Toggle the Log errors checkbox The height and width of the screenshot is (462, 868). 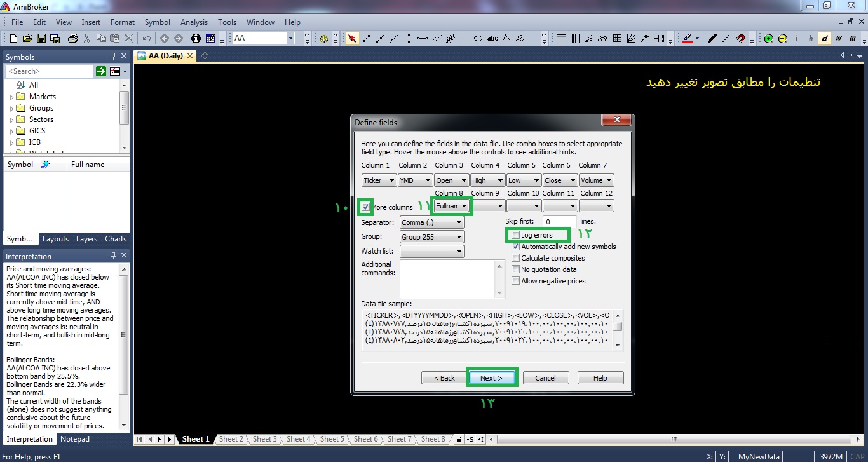click(516, 235)
